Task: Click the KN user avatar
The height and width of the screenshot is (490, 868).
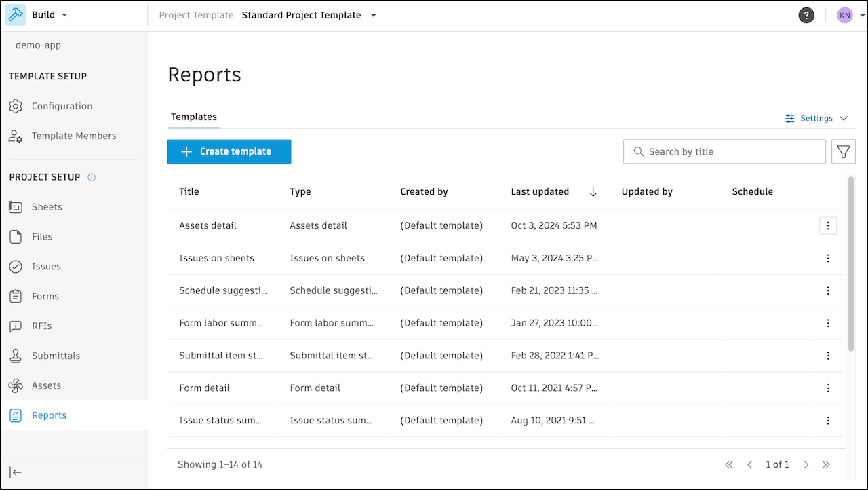Action: (x=844, y=16)
